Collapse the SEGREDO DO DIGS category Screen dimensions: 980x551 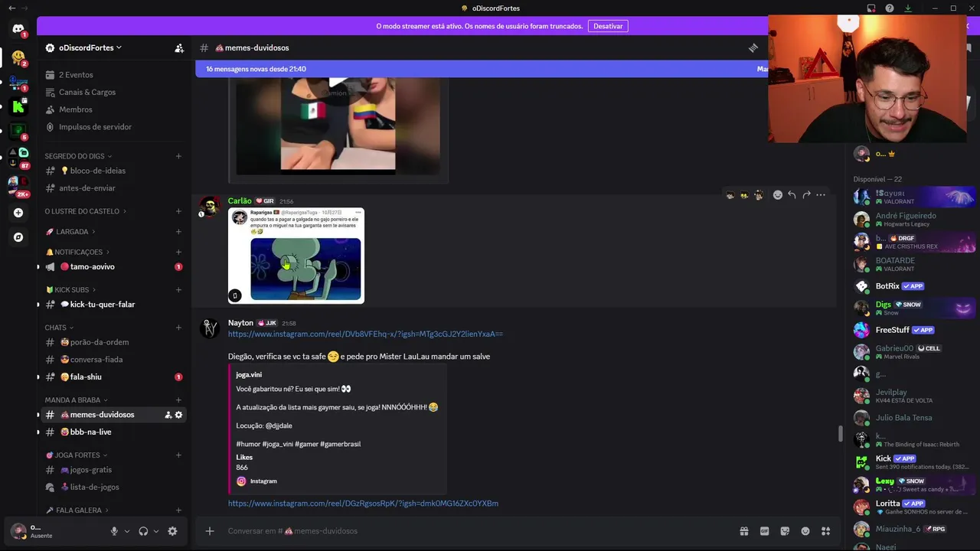pos(78,156)
